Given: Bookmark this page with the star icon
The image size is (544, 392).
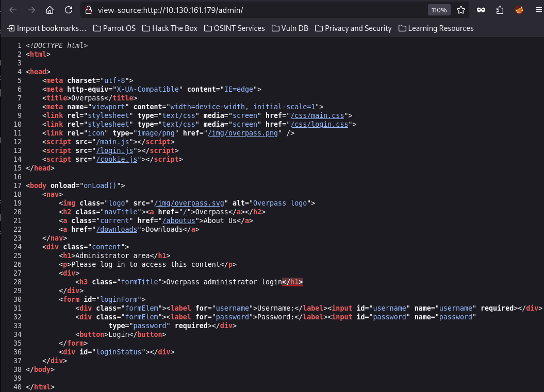Looking at the screenshot, I should (461, 10).
